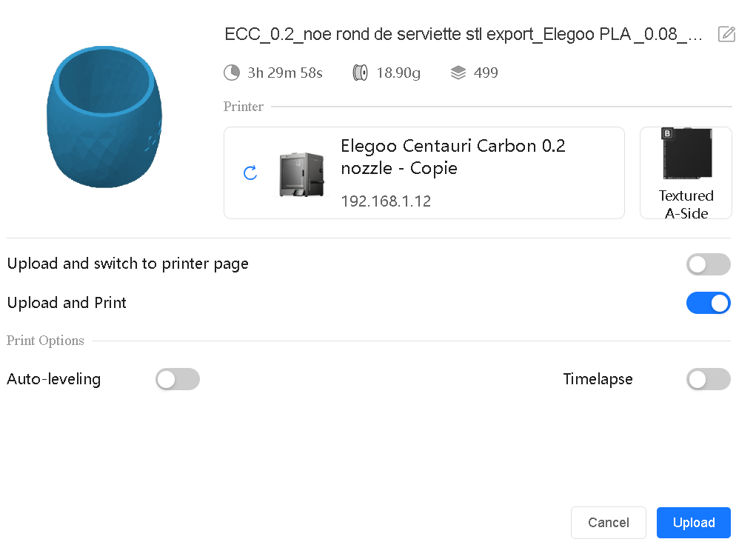Enable Upload and switch to printer page
The width and height of the screenshot is (756, 559).
[x=708, y=264]
